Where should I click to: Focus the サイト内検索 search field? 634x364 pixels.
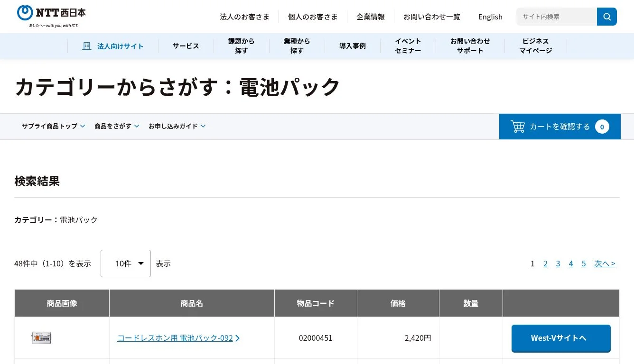tap(557, 17)
